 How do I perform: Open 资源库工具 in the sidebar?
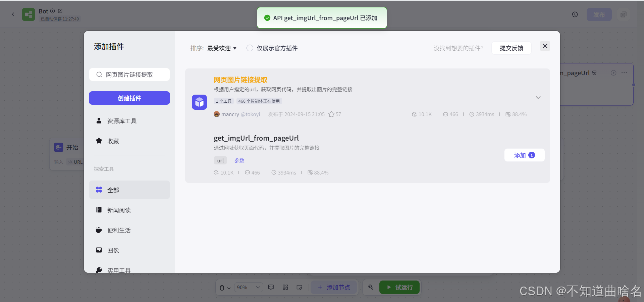pyautogui.click(x=129, y=121)
